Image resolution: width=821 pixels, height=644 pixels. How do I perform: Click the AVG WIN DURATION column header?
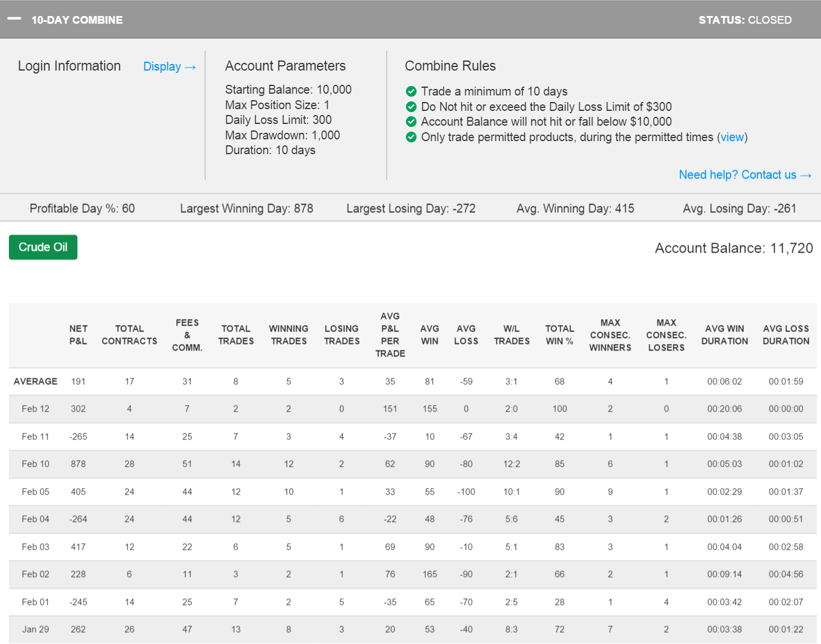pos(724,335)
